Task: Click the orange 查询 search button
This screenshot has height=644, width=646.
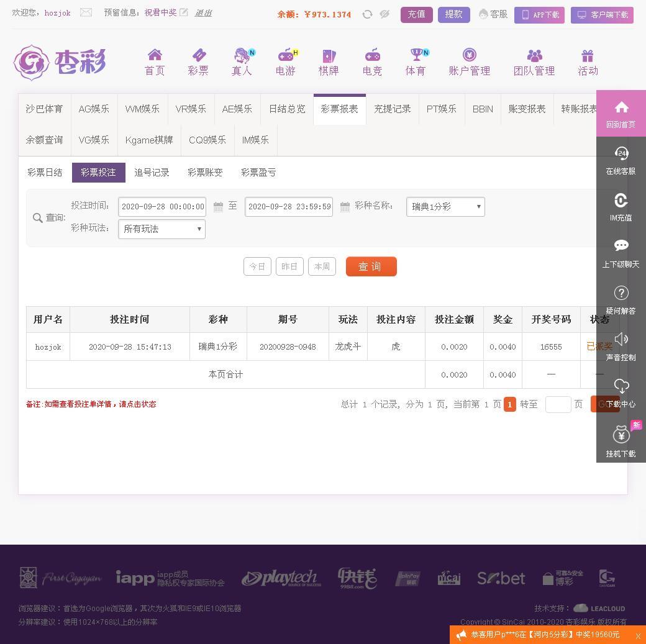Action: [371, 266]
